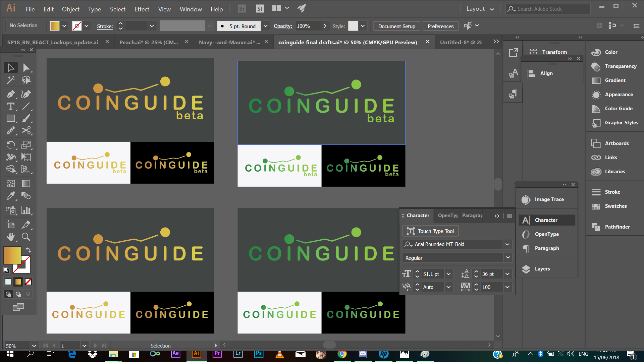Open the Character panel options menu

pos(509,216)
